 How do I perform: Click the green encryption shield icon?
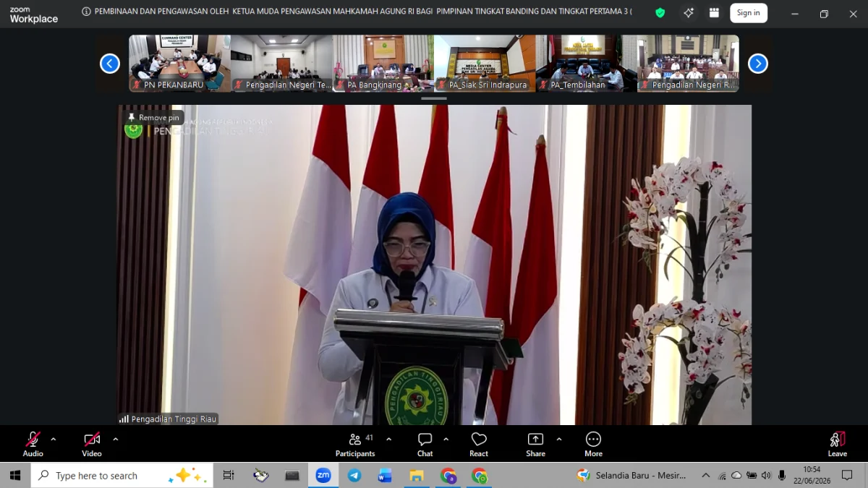tap(660, 13)
